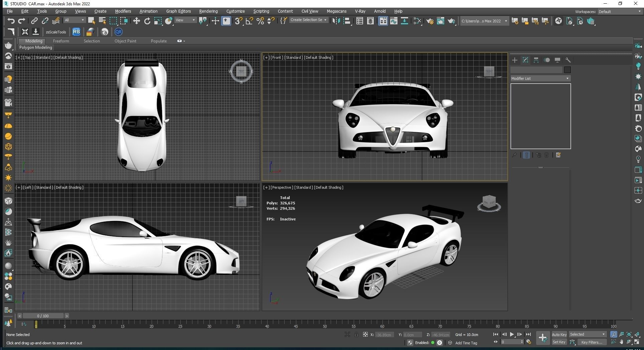The image size is (644, 350).
Task: Open Create Selection Set dropdown
Action: pos(308,20)
